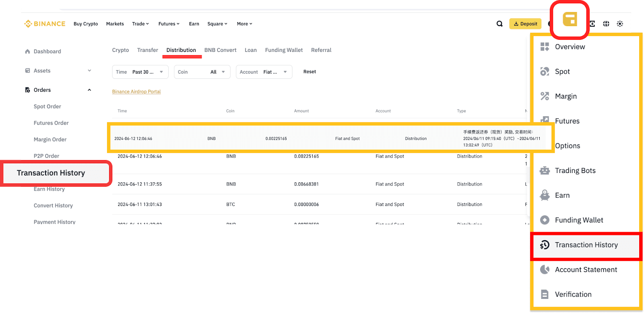The height and width of the screenshot is (313, 644).
Task: Open the Account filter dropdown
Action: coord(264,72)
